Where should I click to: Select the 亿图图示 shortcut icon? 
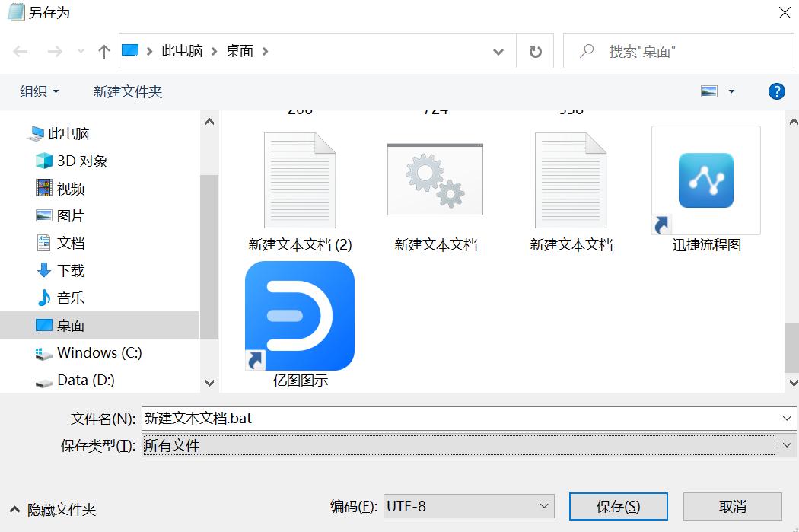pos(300,315)
